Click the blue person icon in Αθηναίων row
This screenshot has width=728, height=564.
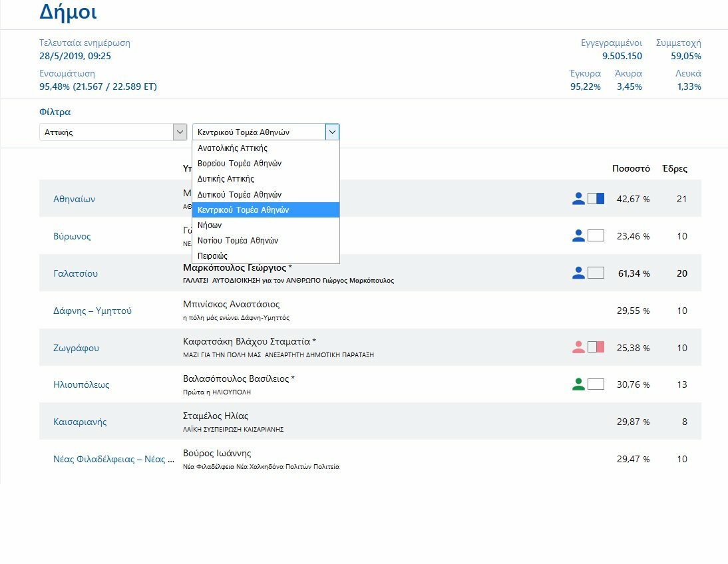pyautogui.click(x=578, y=198)
